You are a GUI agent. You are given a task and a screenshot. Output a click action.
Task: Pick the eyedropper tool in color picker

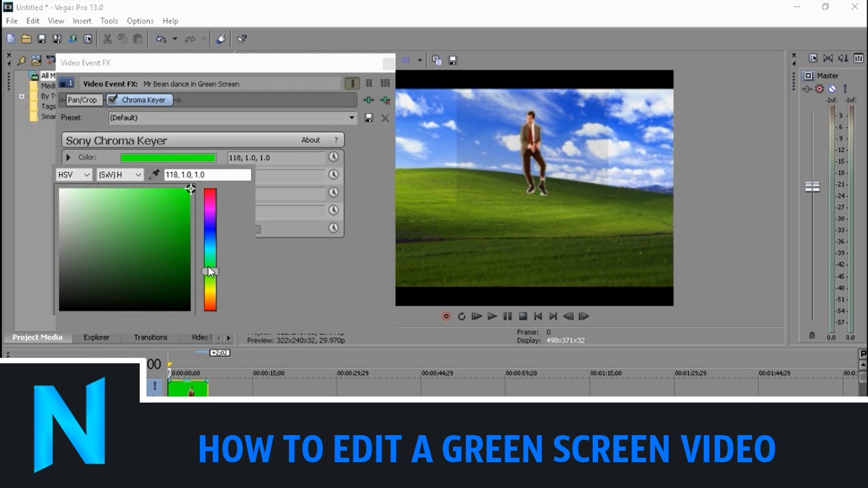point(154,175)
